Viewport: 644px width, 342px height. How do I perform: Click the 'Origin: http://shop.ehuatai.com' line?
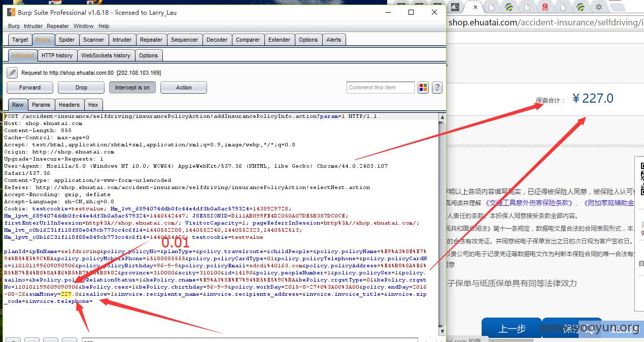point(59,152)
